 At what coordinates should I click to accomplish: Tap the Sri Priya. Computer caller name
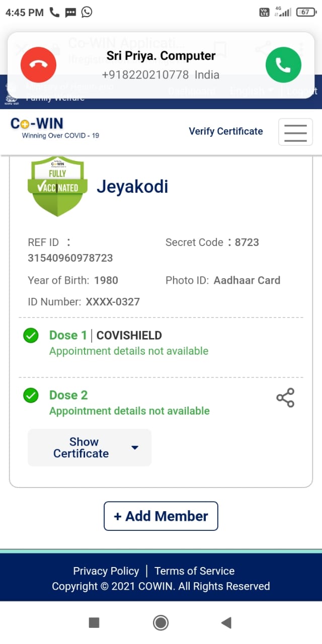click(161, 56)
